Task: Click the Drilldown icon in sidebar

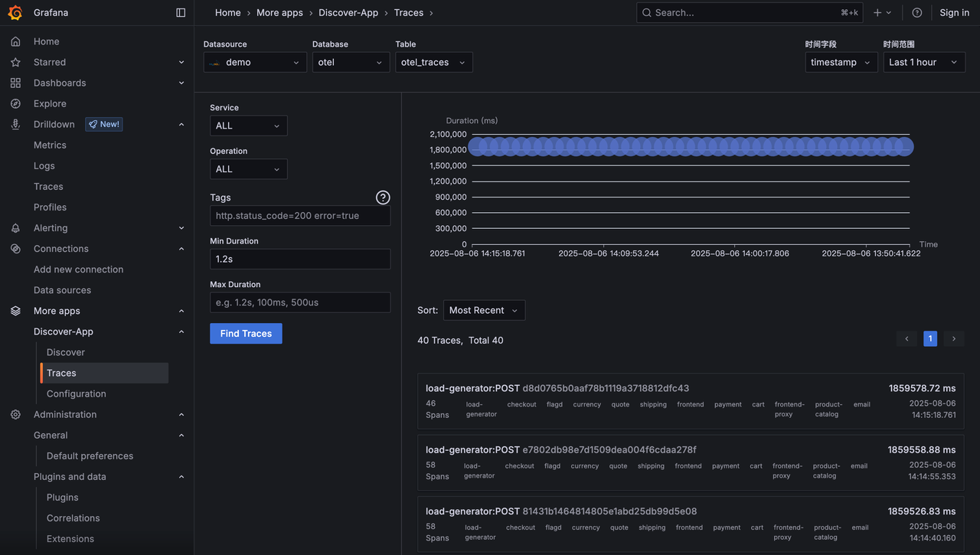Action: click(x=15, y=124)
